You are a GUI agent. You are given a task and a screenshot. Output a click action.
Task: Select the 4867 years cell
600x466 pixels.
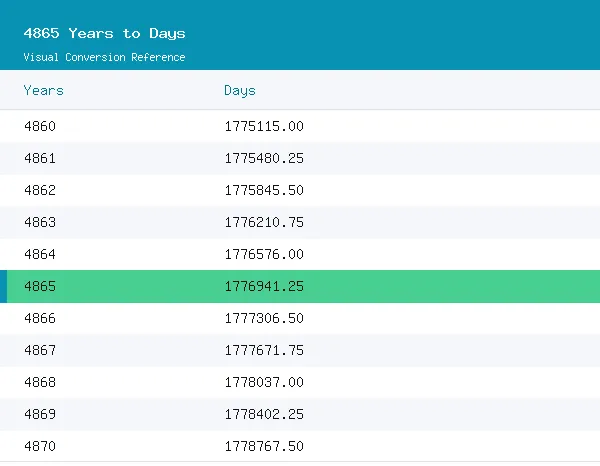(x=40, y=350)
